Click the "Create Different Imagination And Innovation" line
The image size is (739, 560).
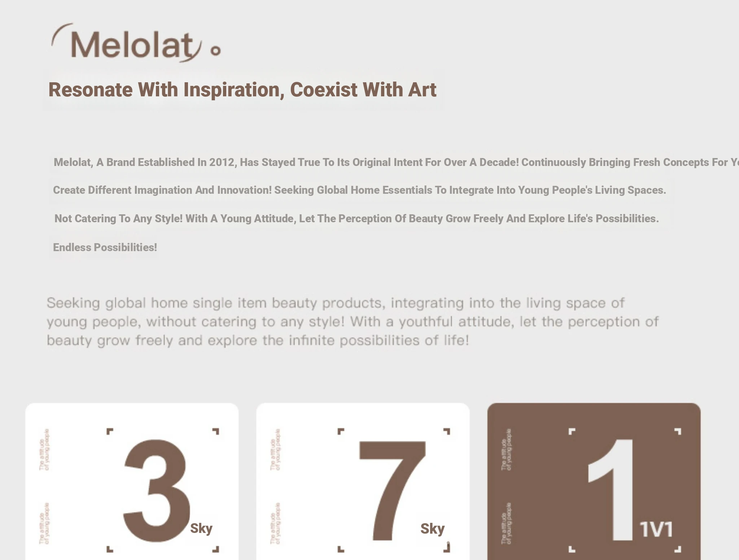pyautogui.click(x=359, y=190)
